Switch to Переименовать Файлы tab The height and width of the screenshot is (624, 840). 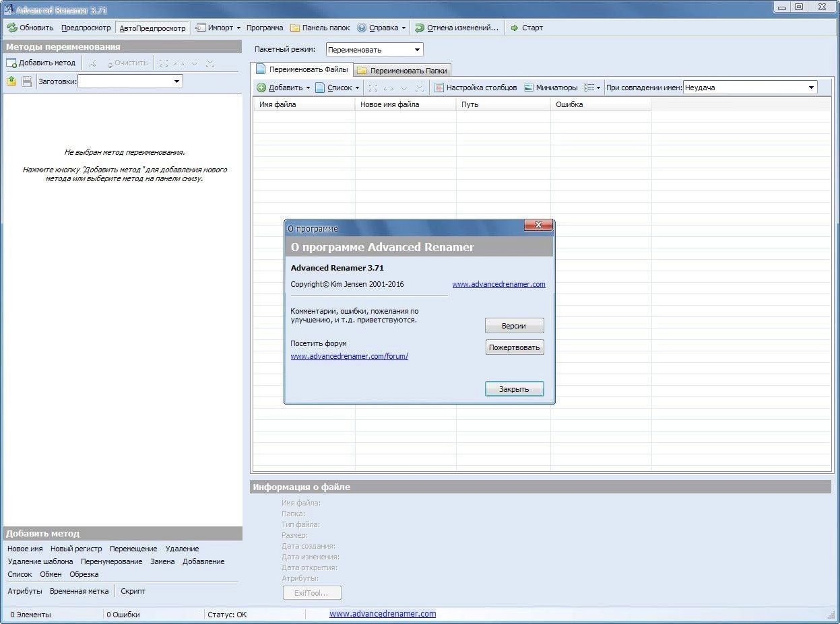point(302,69)
